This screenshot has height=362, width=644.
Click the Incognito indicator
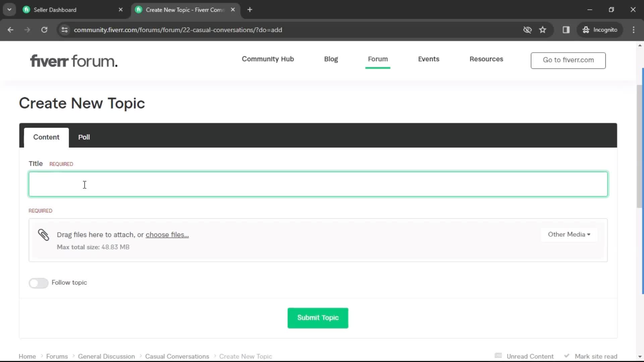(x=600, y=30)
